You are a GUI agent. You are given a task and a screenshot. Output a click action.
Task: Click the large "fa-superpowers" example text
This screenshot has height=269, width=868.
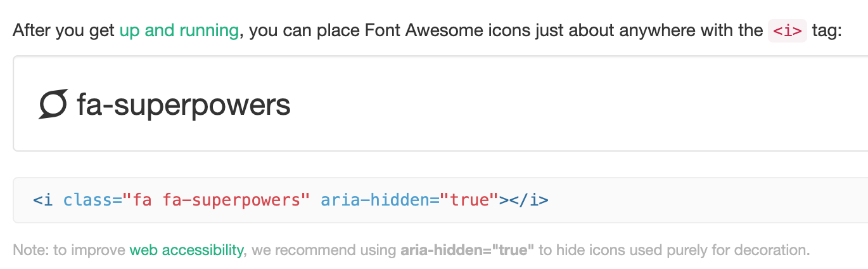pyautogui.click(x=184, y=105)
